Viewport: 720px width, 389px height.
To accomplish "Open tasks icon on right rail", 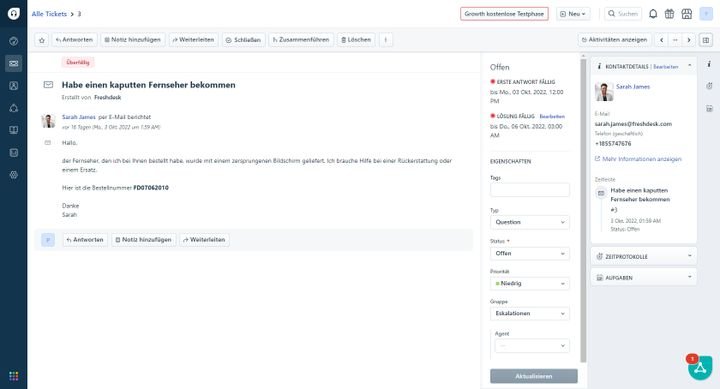I will click(709, 108).
